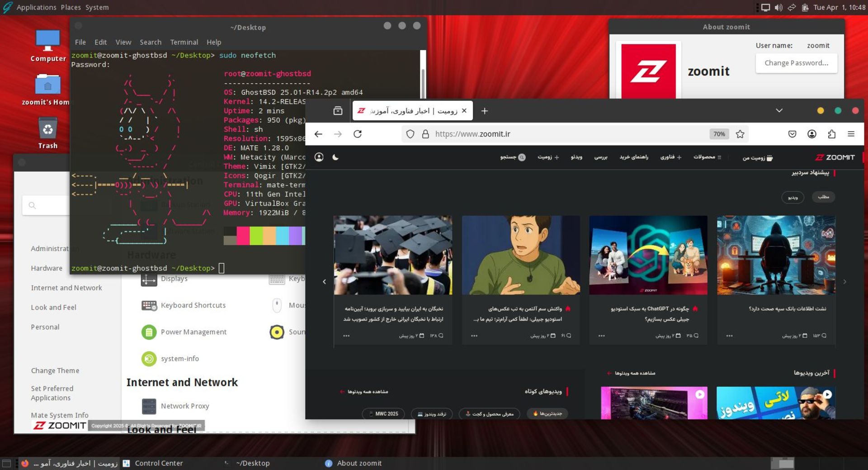
Task: Open the Firefox View icon
Action: 338,111
